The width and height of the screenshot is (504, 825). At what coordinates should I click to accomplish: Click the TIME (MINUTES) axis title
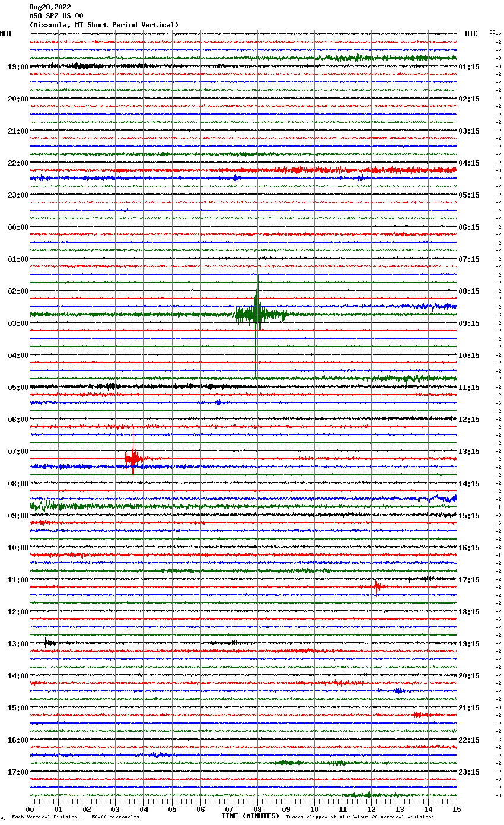tap(250, 816)
